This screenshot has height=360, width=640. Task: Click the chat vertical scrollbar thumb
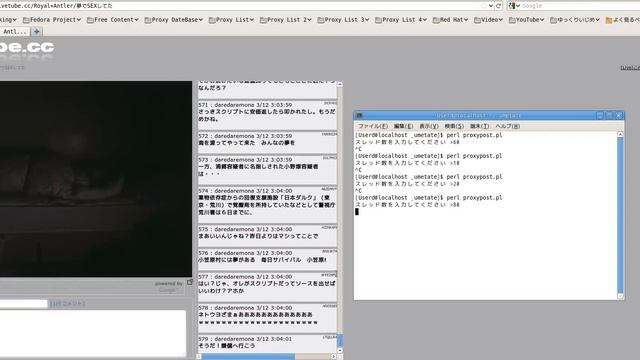[340, 340]
